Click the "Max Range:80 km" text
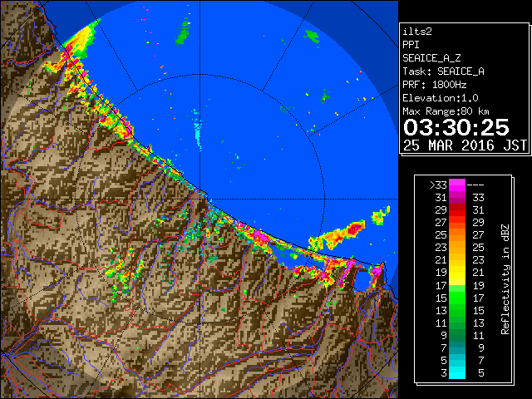Viewport: 532px width, 399px height. click(446, 111)
